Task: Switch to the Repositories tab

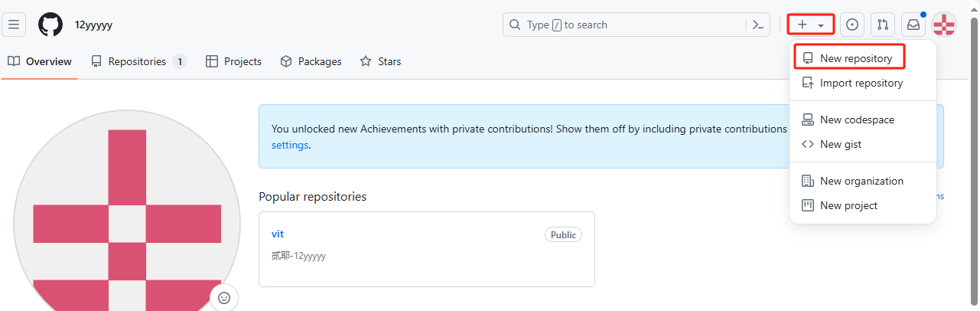Action: click(138, 61)
